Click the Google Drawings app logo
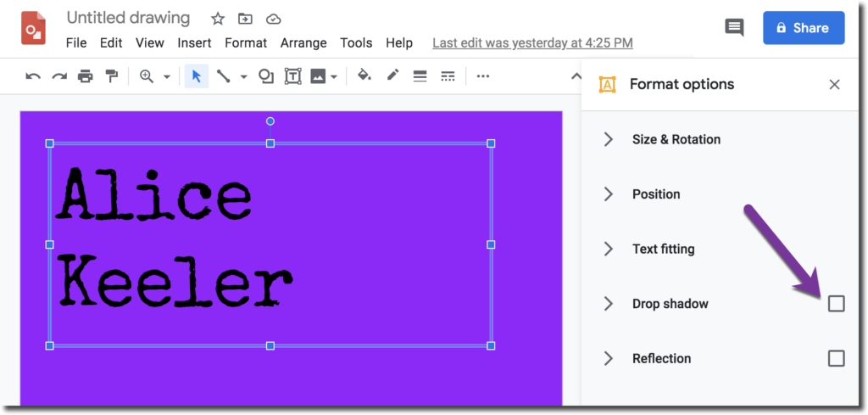Image resolution: width=868 pixels, height=415 pixels. click(x=33, y=28)
